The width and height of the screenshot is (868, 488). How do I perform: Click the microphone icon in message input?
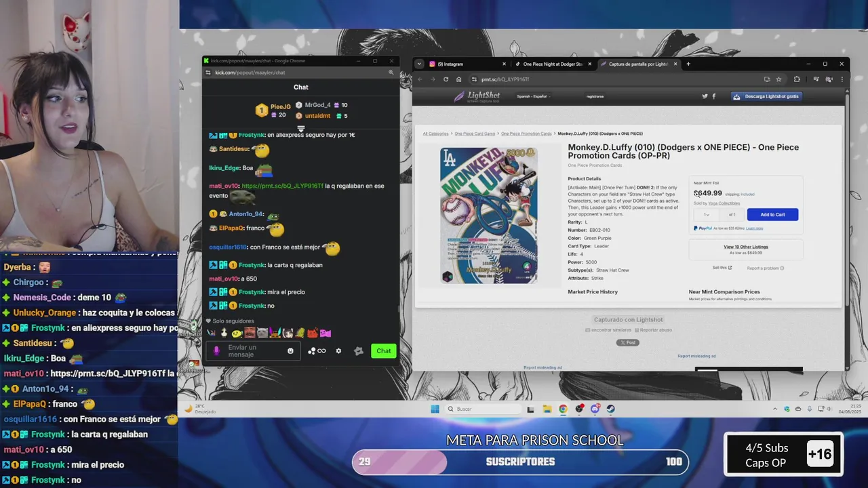pyautogui.click(x=217, y=351)
